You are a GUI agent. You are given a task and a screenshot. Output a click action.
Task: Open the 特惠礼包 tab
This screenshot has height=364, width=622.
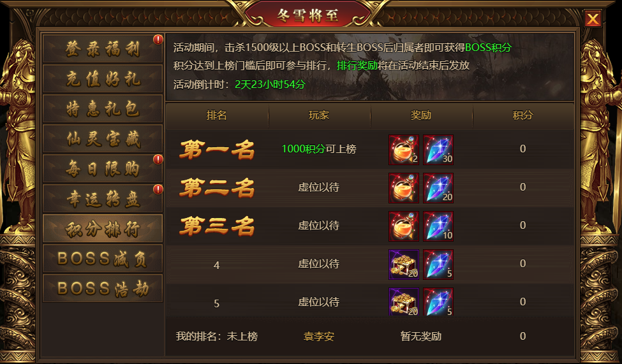(x=103, y=108)
